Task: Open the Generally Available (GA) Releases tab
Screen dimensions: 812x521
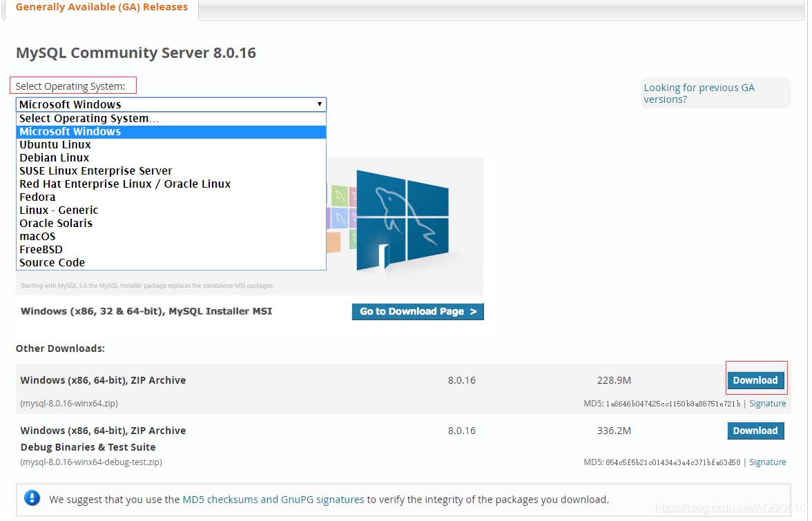Action: coord(101,7)
